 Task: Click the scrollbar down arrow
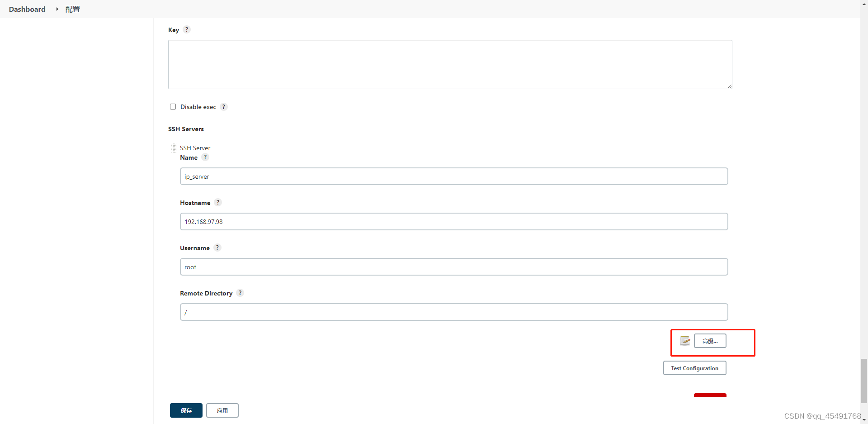pyautogui.click(x=865, y=420)
